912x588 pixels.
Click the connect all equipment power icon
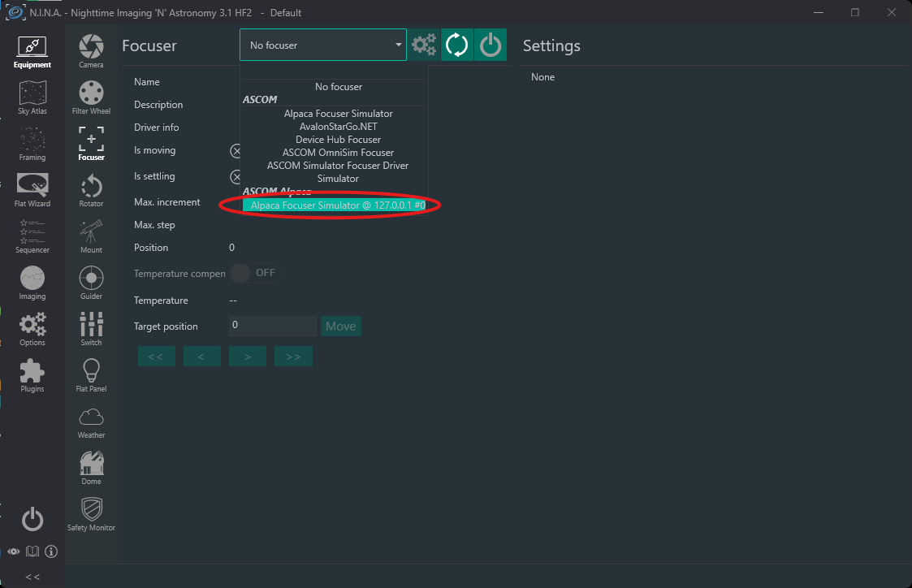32,519
